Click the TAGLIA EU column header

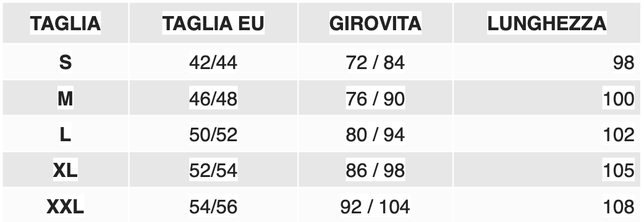coord(213,23)
